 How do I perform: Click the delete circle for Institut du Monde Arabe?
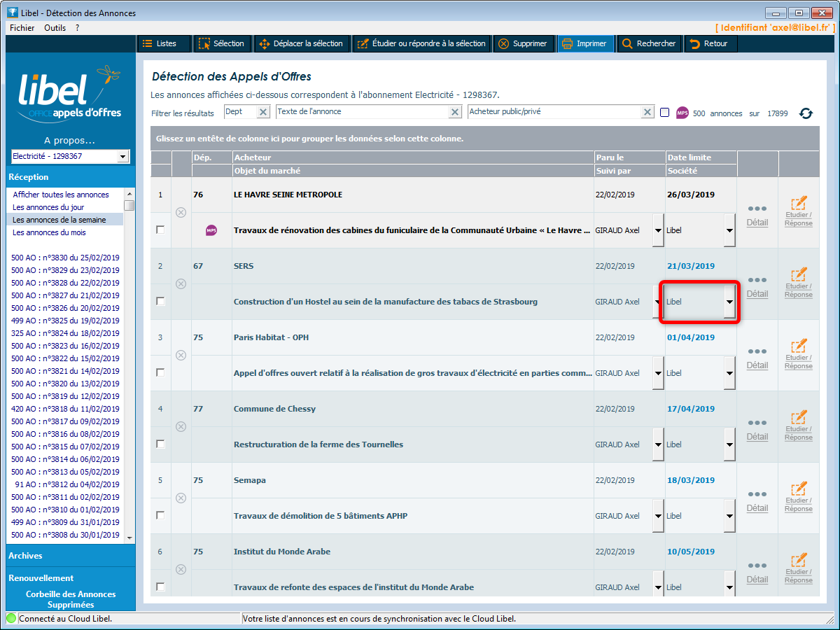181,569
